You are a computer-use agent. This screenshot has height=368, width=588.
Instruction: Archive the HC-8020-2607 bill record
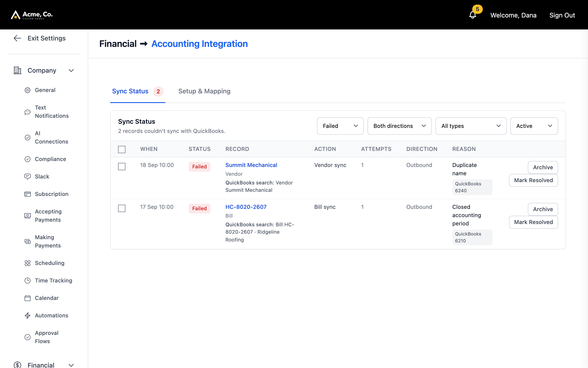coord(543,209)
